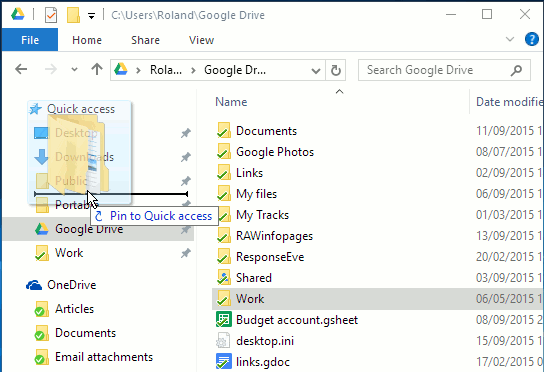This screenshot has width=544, height=372.
Task: Select the Links folder
Action: click(249, 173)
